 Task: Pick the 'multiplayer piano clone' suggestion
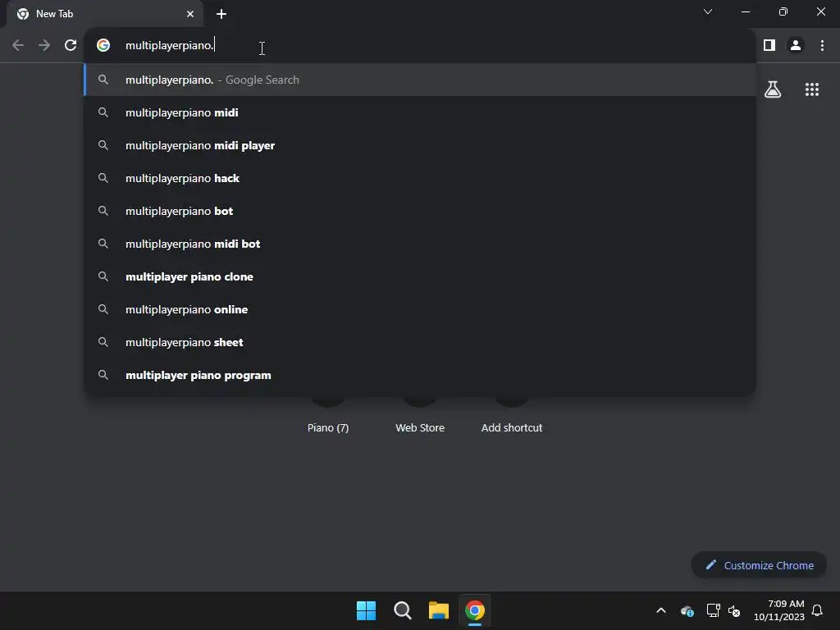[x=421, y=276]
